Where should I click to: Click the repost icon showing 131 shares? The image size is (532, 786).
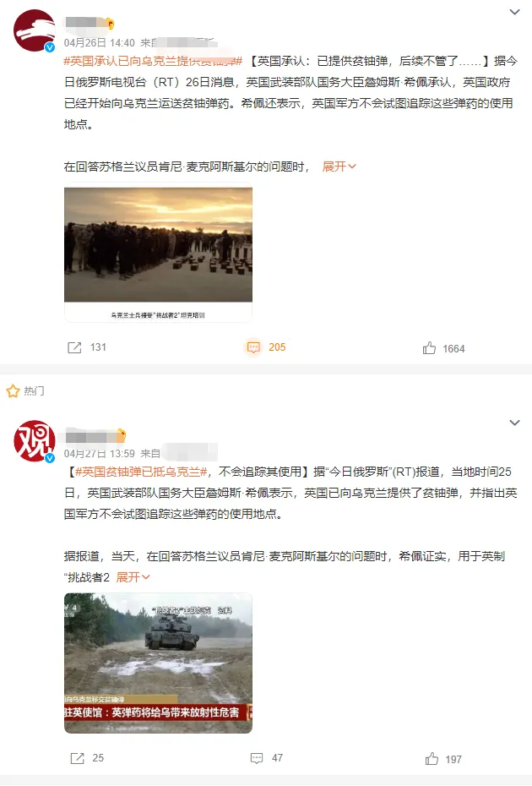click(74, 347)
